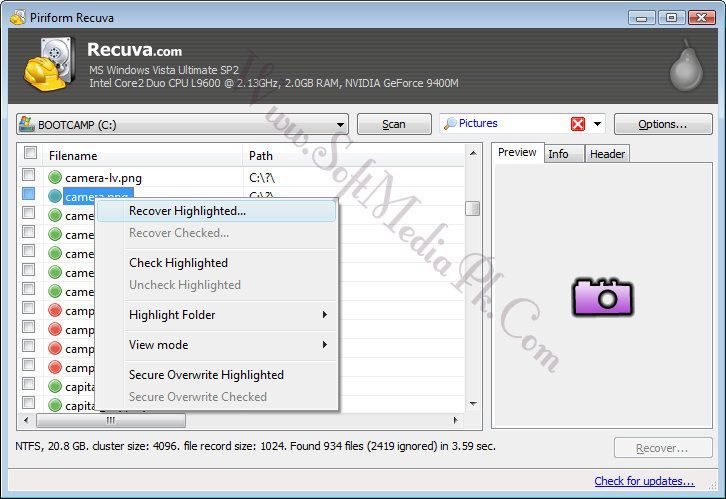Sort by the Path column header

click(353, 156)
